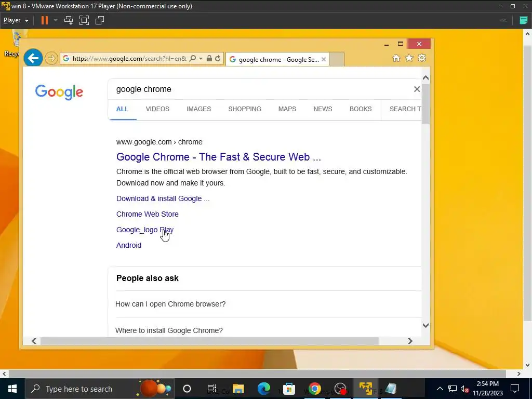Click the security lock icon in address bar

209,58
